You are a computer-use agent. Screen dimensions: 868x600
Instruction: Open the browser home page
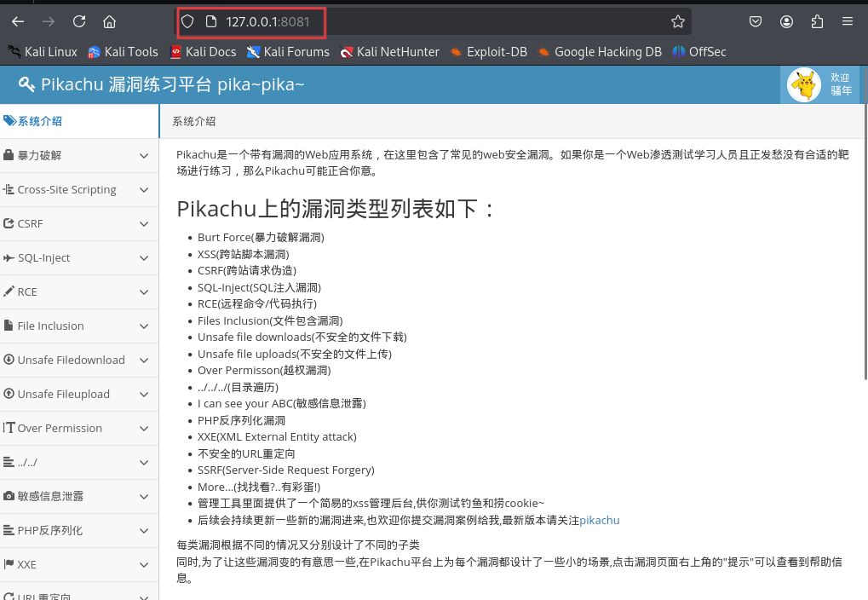click(x=110, y=21)
